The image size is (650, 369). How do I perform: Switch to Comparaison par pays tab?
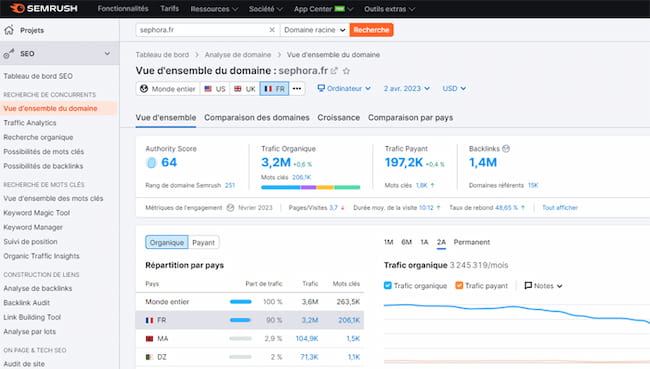(x=410, y=118)
